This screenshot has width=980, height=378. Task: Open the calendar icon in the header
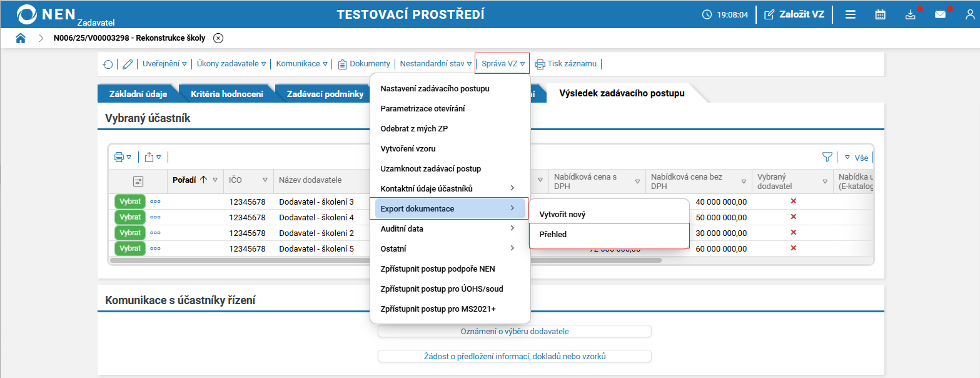(x=880, y=14)
